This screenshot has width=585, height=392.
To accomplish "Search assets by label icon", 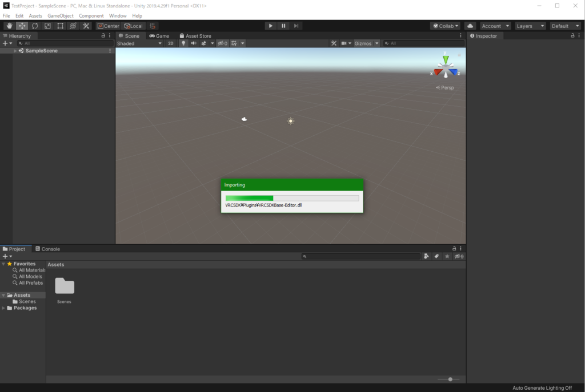I will [436, 256].
